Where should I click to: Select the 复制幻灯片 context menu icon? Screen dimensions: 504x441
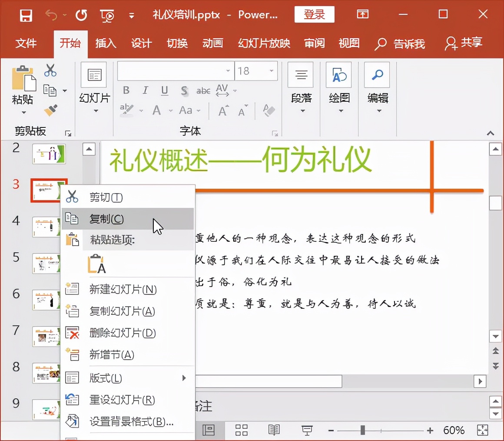(x=73, y=311)
